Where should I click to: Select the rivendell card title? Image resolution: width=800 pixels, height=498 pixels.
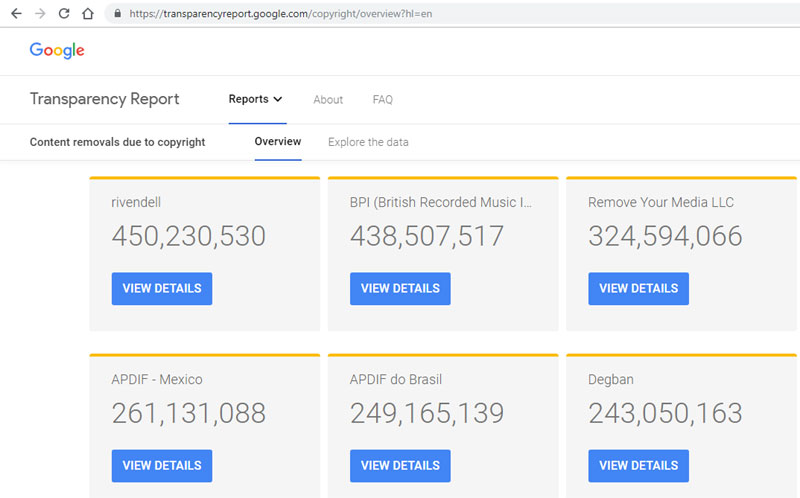136,203
